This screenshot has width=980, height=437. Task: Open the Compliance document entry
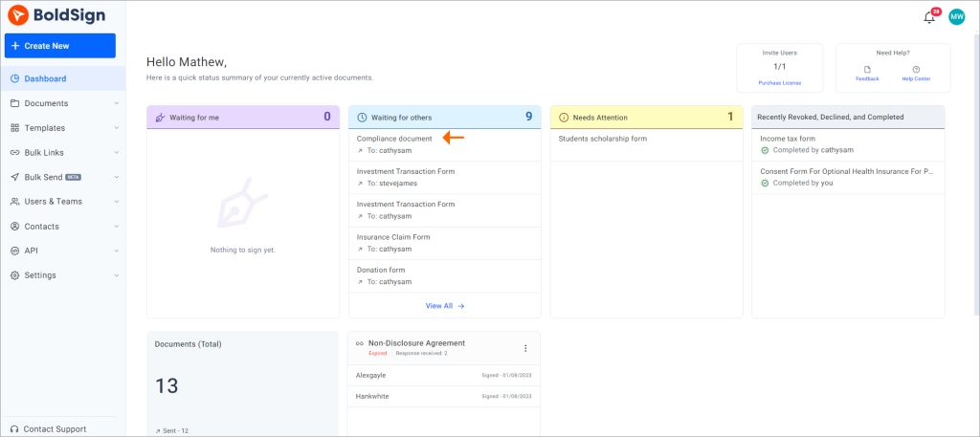click(x=394, y=139)
